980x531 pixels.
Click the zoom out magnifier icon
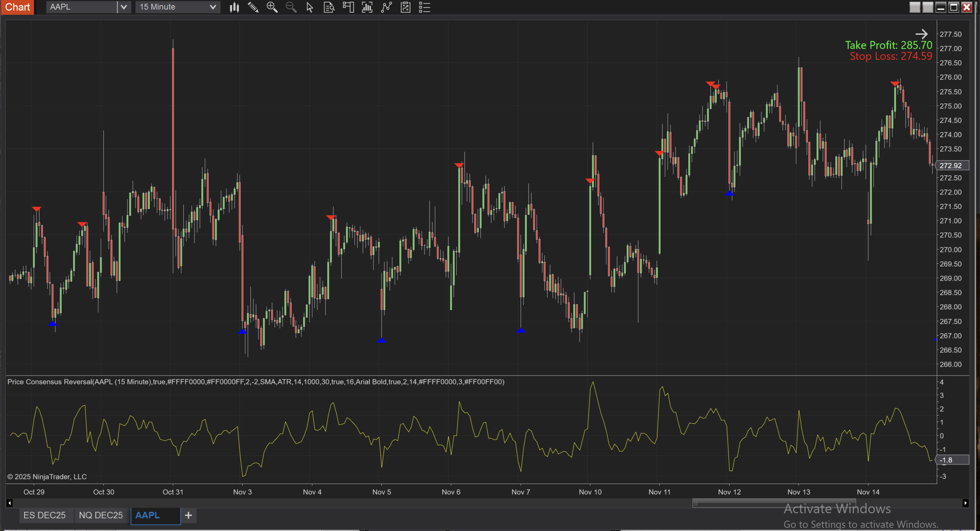point(291,7)
